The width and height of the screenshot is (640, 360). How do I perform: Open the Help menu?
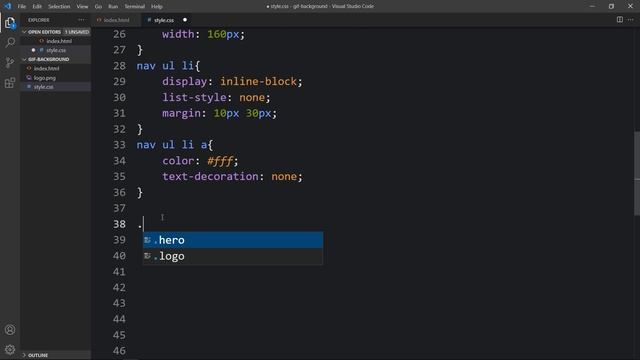pos(157,6)
